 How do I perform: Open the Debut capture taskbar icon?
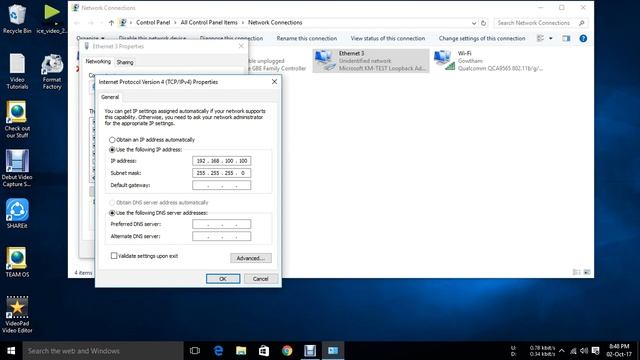tap(310, 351)
